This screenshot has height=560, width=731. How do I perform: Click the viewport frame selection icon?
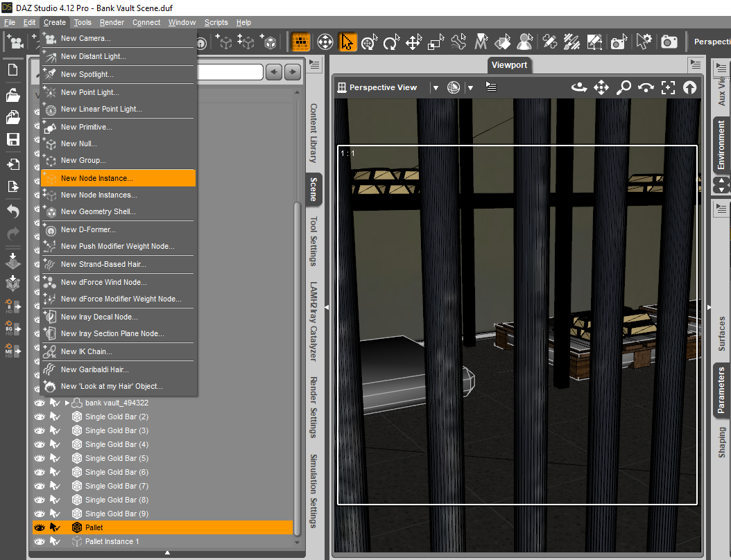point(668,87)
